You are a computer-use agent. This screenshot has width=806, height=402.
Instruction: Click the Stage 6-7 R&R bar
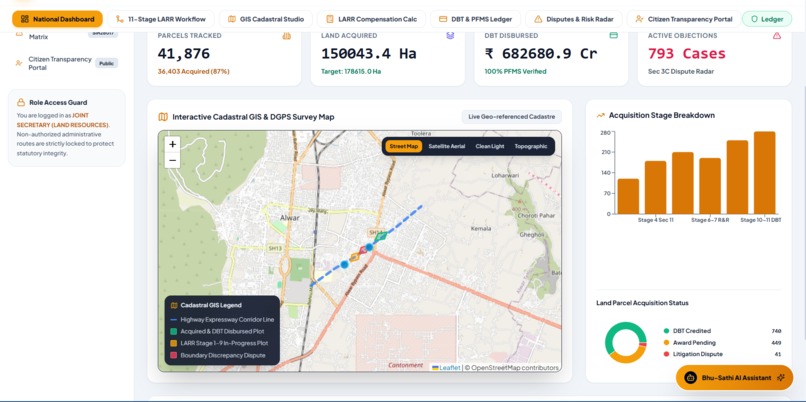pos(710,186)
